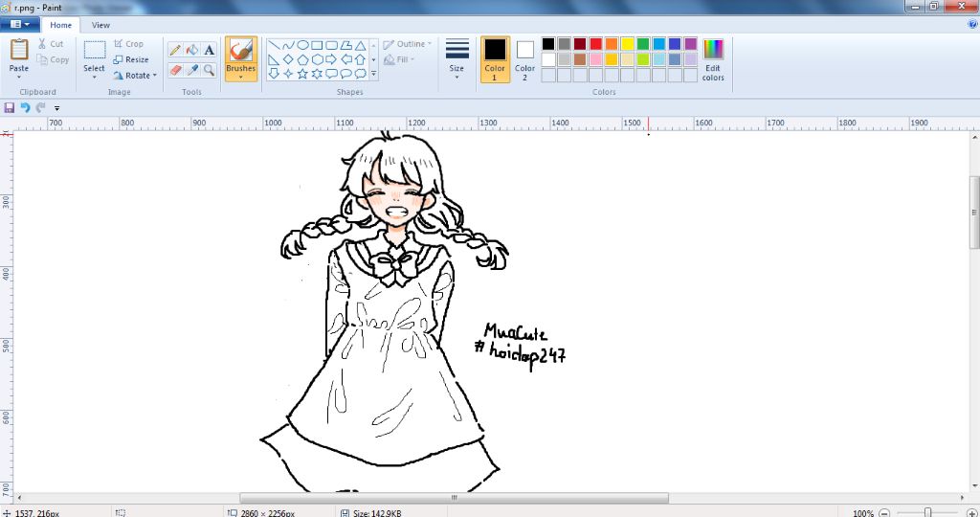Viewport: 980px width, 517px height.
Task: Click the zoom level slider handle
Action: point(928,513)
